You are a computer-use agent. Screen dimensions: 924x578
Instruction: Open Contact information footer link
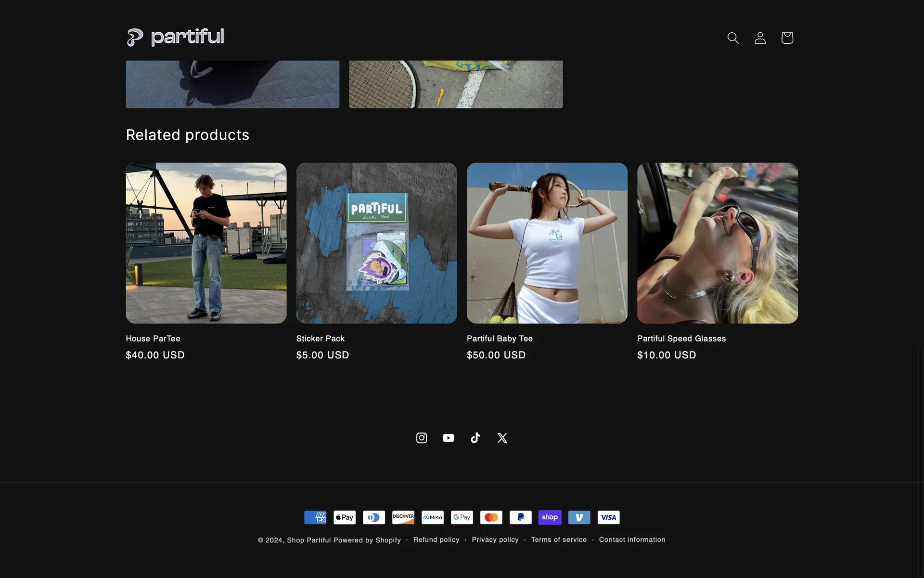click(x=632, y=539)
